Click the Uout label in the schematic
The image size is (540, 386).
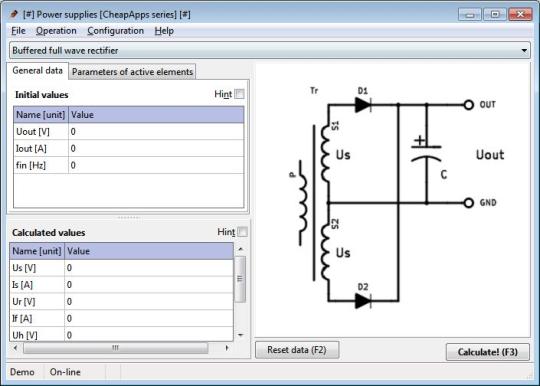[490, 155]
